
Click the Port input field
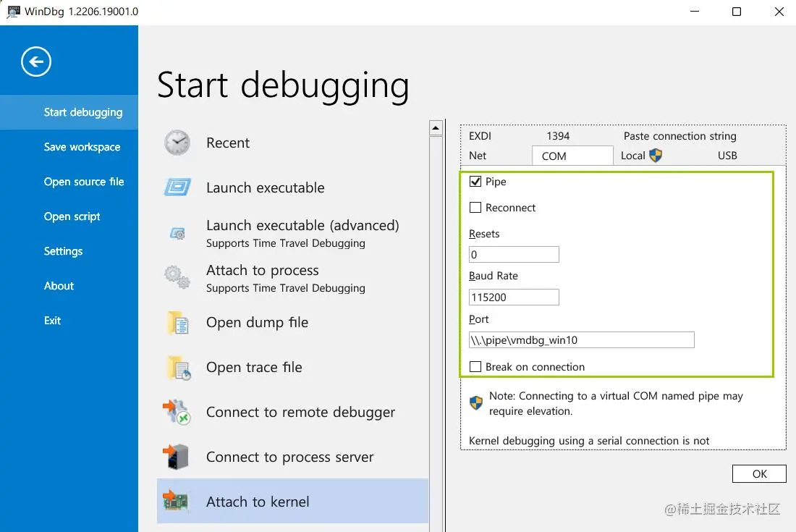pyautogui.click(x=581, y=339)
